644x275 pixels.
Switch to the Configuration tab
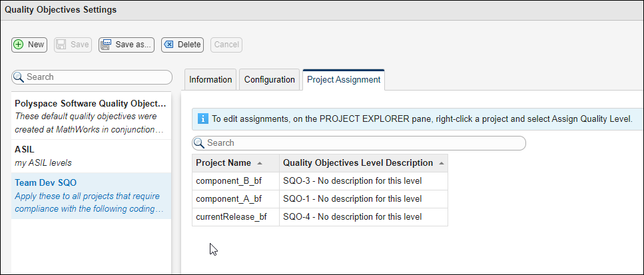(269, 80)
